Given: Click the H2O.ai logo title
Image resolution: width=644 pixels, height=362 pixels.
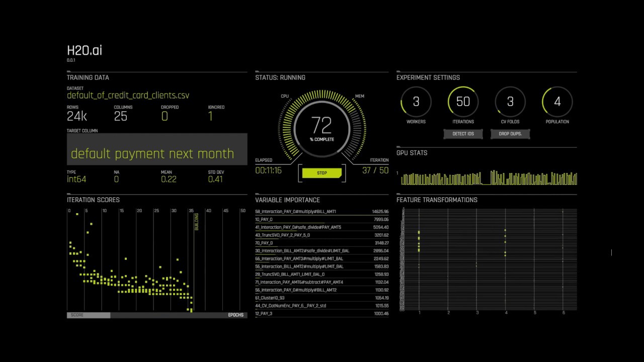Looking at the screenshot, I should point(85,50).
